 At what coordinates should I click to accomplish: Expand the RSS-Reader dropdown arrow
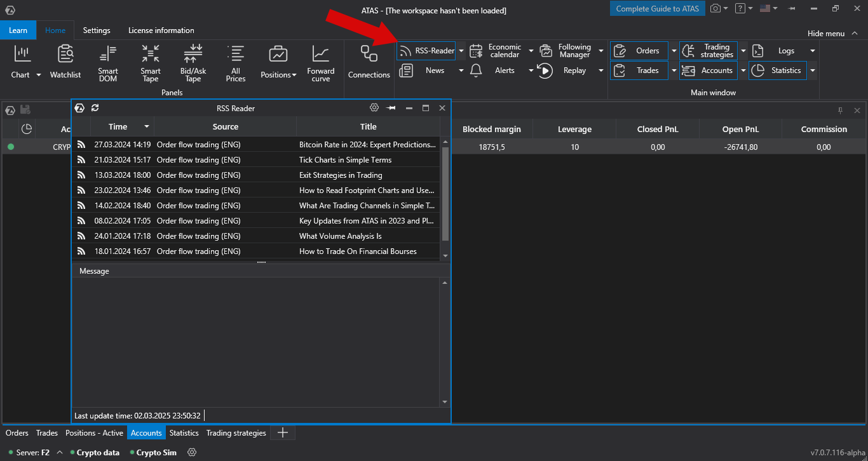461,51
